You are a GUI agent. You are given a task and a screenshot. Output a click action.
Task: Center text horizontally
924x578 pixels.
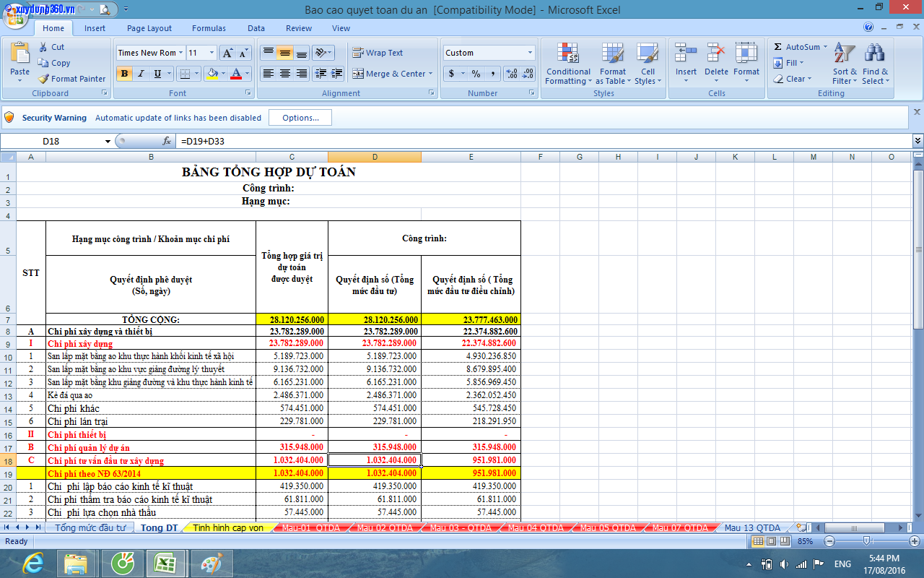point(285,74)
